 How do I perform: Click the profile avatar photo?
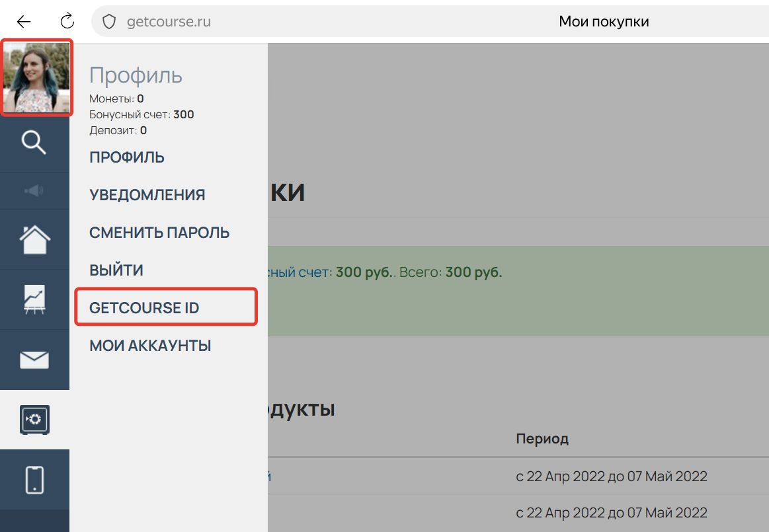tap(36, 77)
